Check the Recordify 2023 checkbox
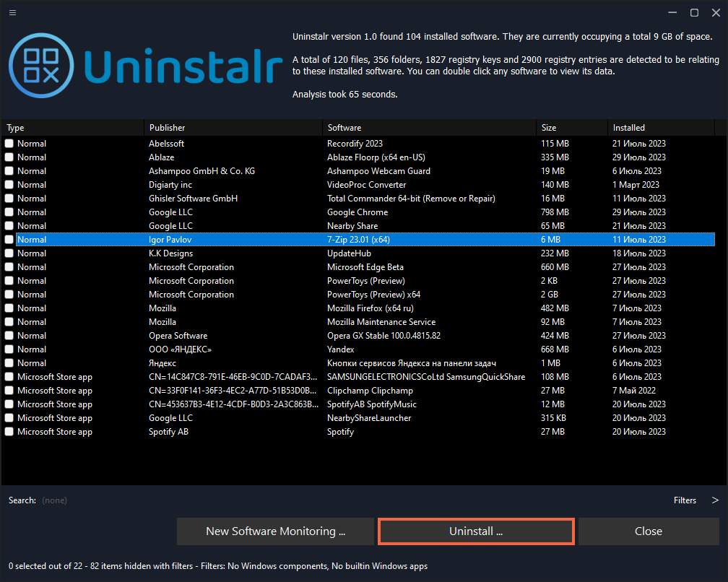 click(x=9, y=144)
